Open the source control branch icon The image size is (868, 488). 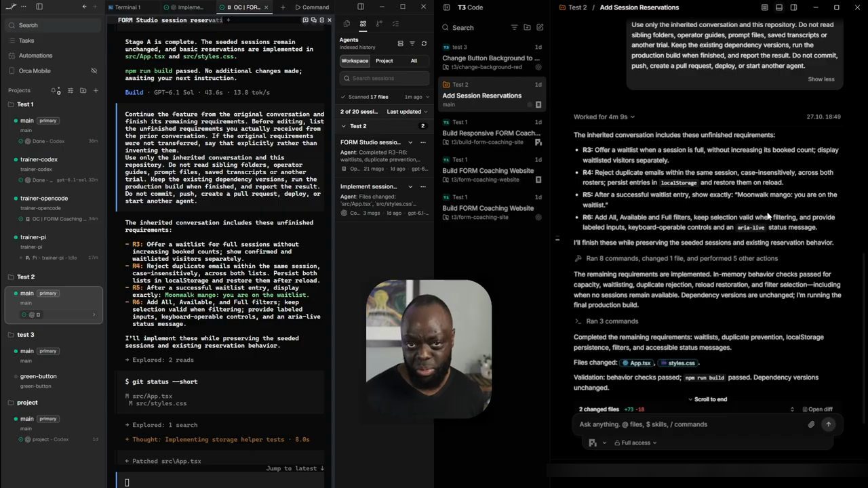(x=379, y=24)
